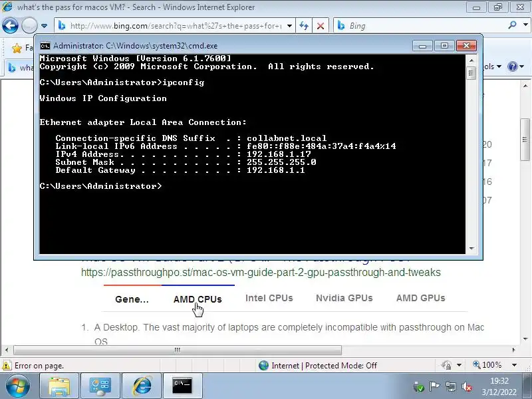Viewport: 532px width, 399px height.
Task: Click the taskbar clock 19:32
Action: (499, 381)
